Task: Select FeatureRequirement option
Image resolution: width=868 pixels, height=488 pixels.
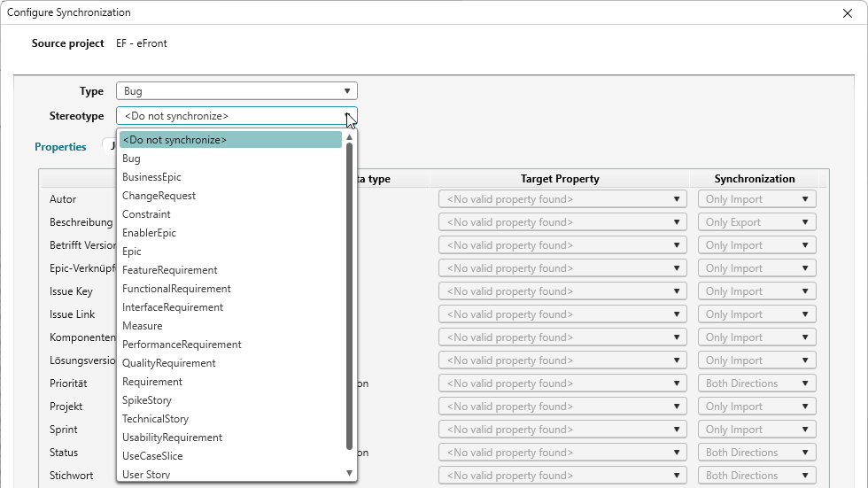Action: [230, 270]
